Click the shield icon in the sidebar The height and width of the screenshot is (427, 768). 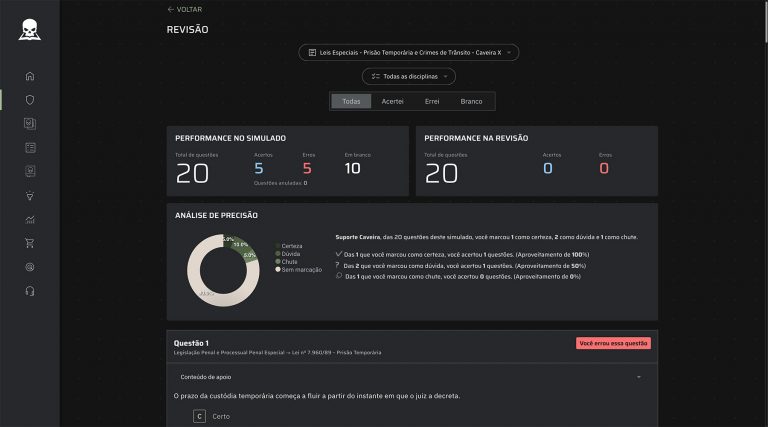point(30,100)
